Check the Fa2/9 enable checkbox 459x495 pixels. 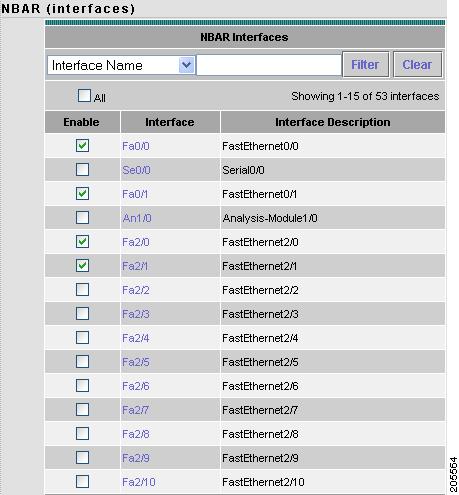point(82,458)
